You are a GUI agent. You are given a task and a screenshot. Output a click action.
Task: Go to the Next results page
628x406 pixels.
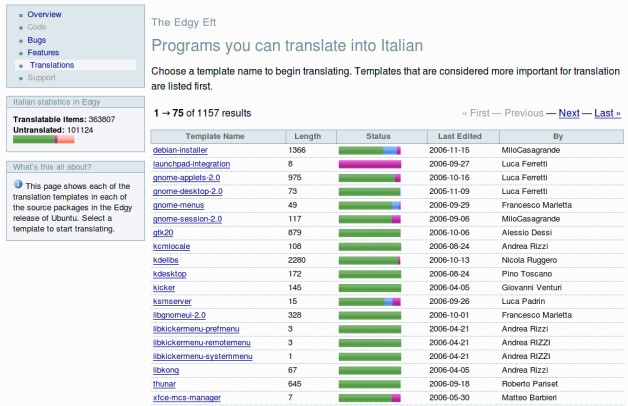[569, 113]
